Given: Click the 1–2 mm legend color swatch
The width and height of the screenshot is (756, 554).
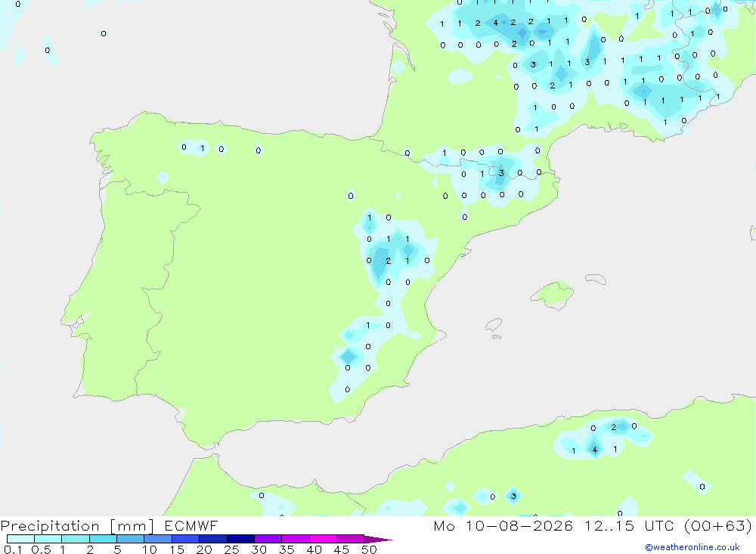Looking at the screenshot, I should pos(76,539).
